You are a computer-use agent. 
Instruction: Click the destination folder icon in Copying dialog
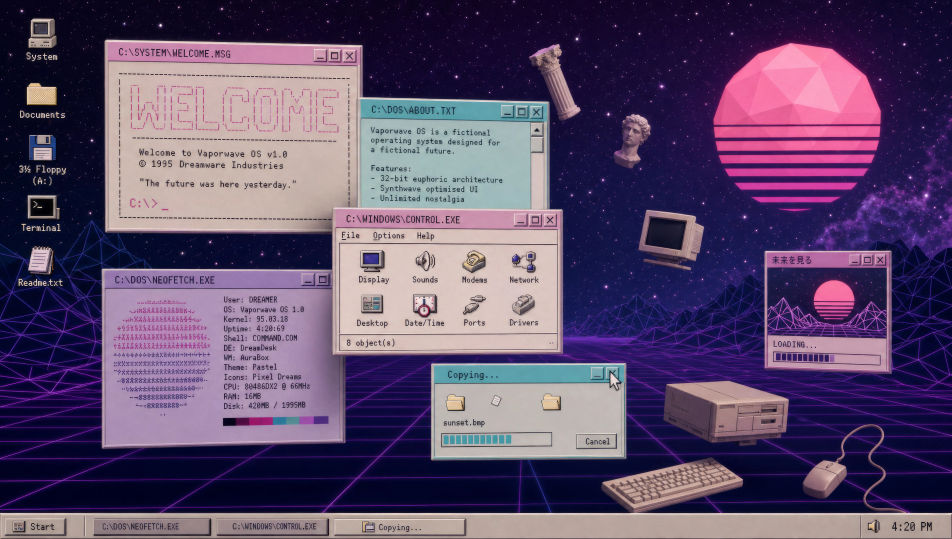551,402
